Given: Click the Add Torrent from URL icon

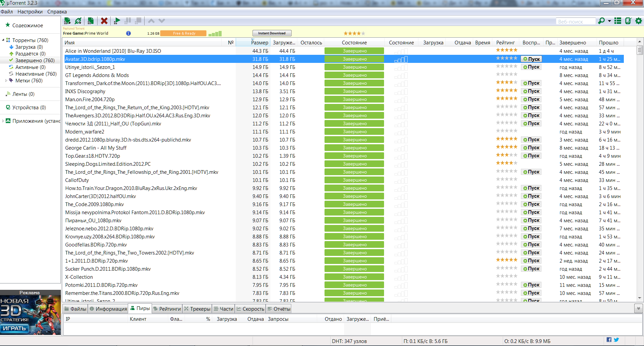Looking at the screenshot, I should tap(78, 21).
